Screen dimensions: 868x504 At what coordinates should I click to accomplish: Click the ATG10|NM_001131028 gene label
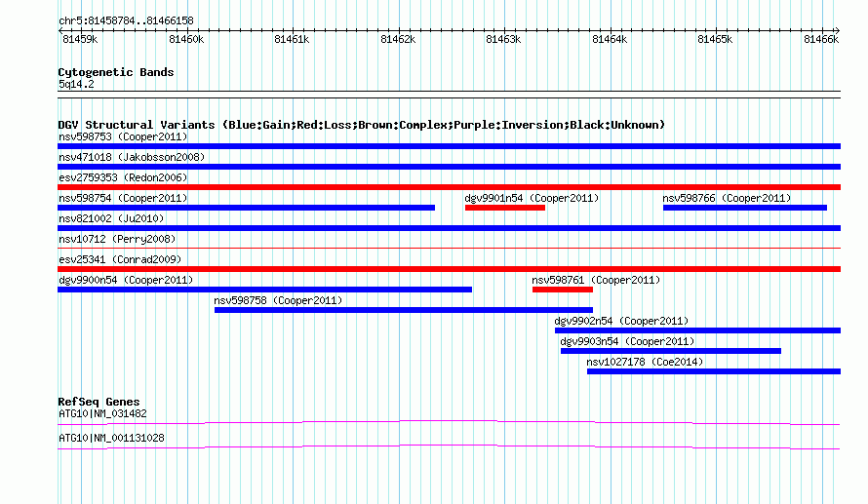[111, 438]
